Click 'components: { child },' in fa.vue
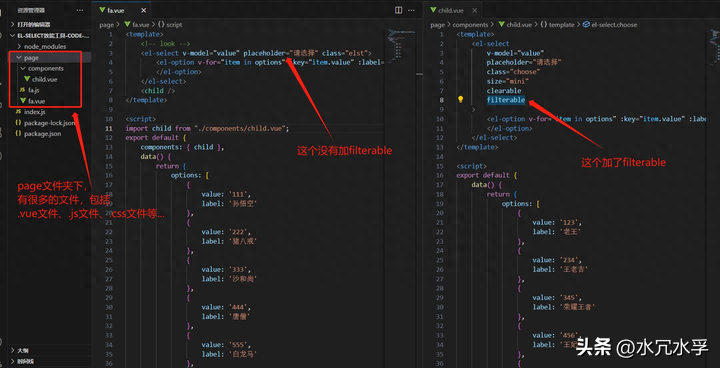The width and height of the screenshot is (720, 368). pos(182,147)
